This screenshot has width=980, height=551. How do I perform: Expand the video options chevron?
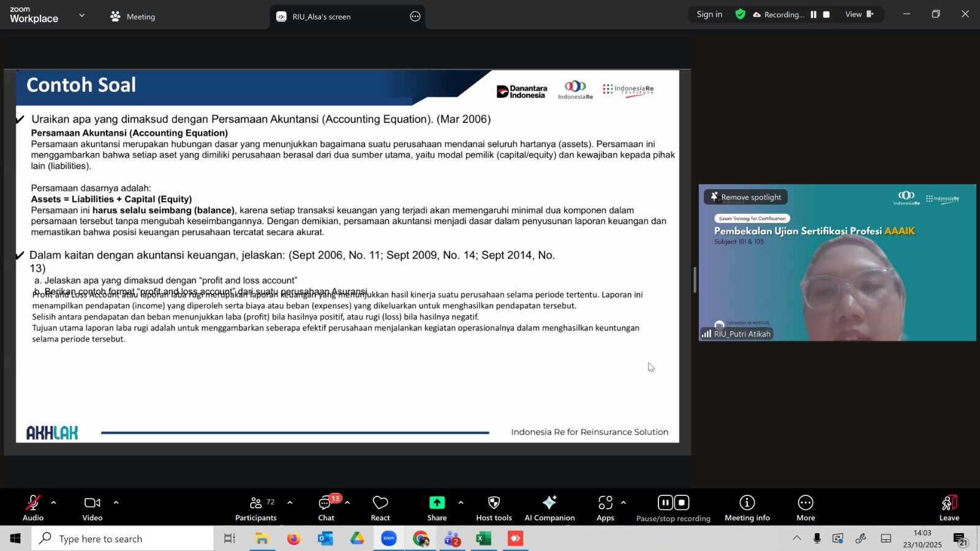116,503
